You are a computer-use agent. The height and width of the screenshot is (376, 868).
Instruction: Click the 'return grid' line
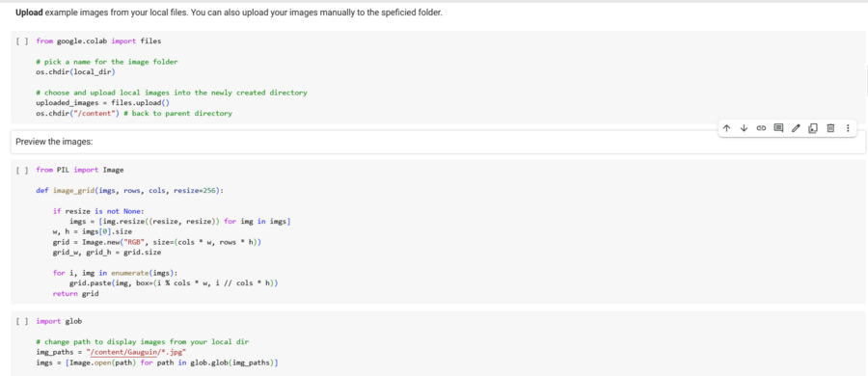75,293
